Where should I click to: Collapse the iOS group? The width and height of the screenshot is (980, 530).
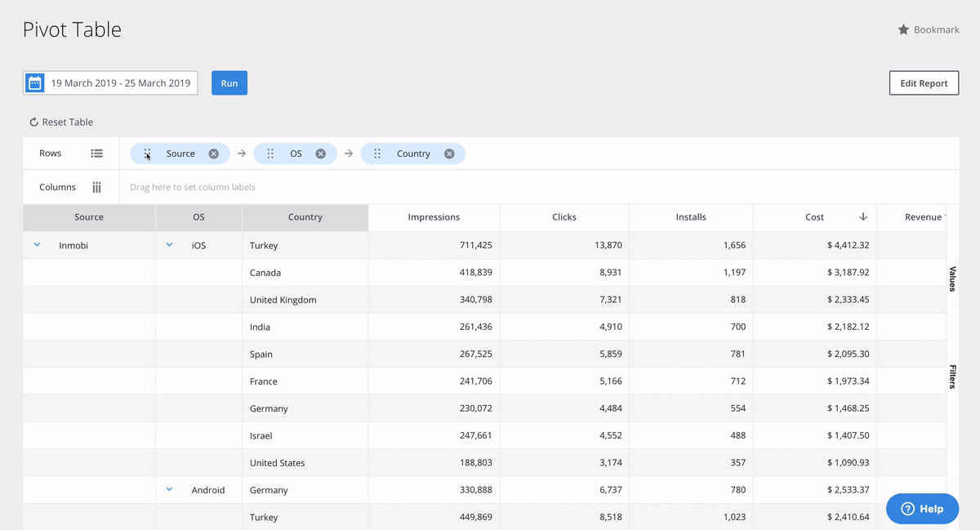(169, 245)
